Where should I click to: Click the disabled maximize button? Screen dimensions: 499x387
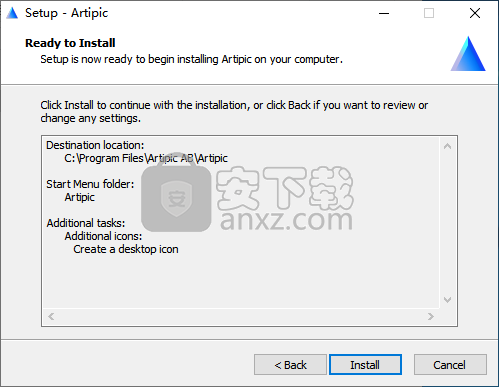point(429,13)
